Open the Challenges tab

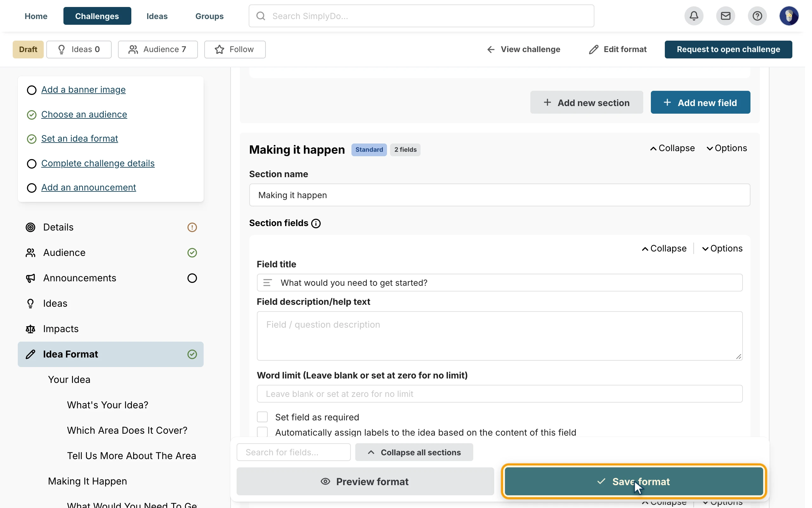tap(97, 16)
